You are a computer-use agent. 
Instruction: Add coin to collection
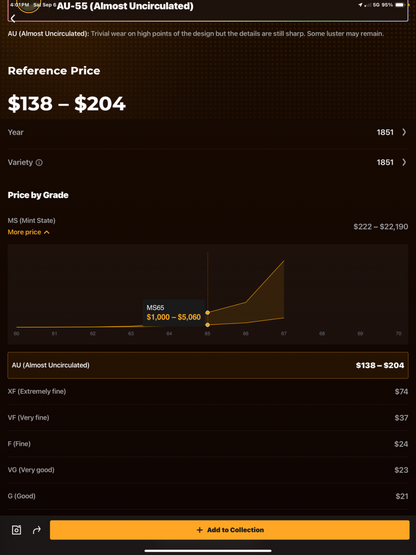pos(230,530)
